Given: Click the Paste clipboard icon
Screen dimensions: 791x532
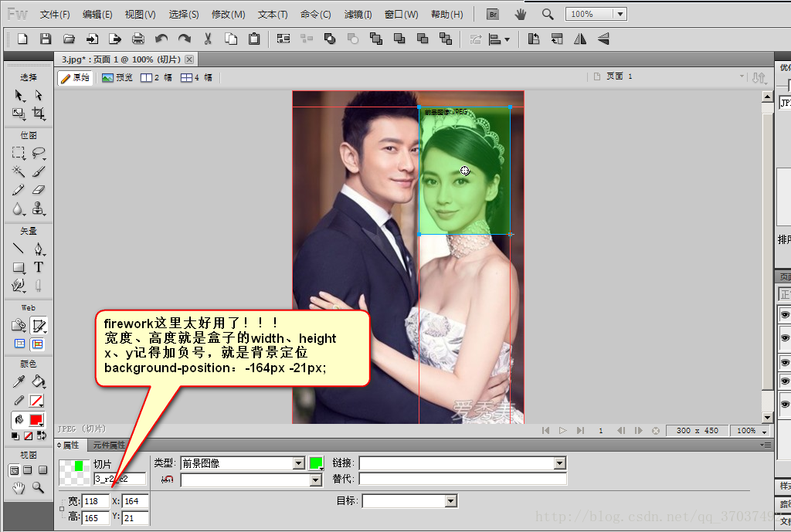Looking at the screenshot, I should tap(254, 39).
